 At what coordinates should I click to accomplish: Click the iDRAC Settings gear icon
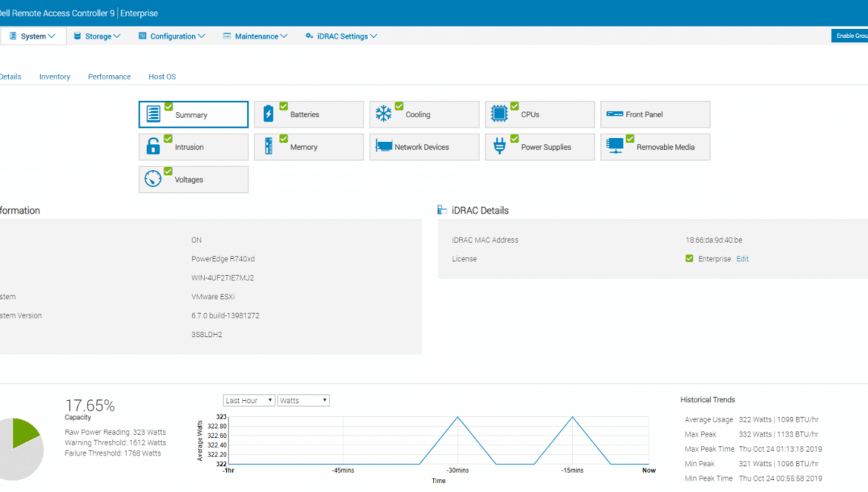coord(309,36)
